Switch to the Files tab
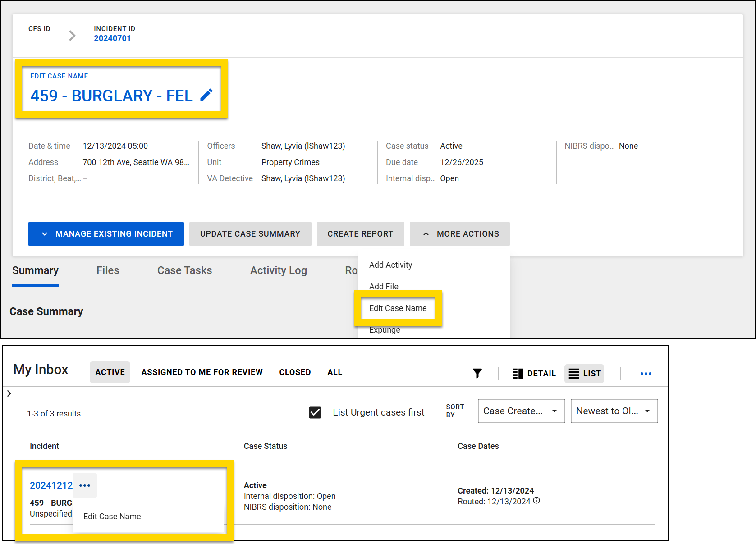 pos(108,270)
